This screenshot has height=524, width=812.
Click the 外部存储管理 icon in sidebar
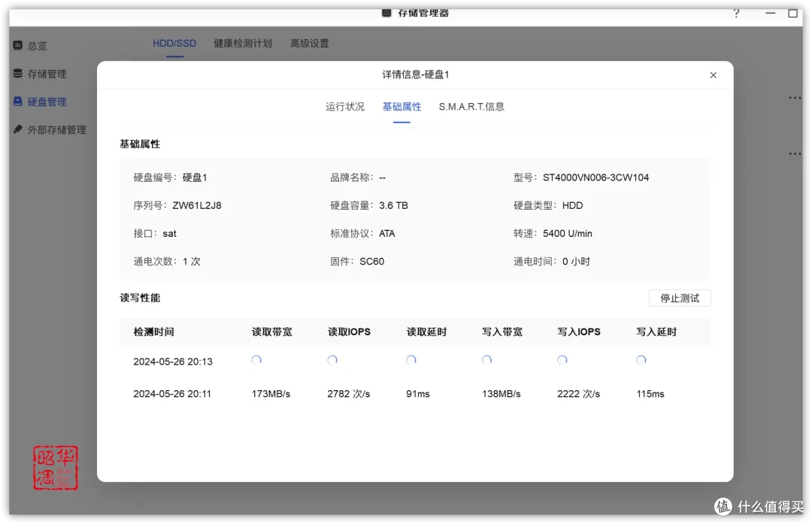[17, 129]
